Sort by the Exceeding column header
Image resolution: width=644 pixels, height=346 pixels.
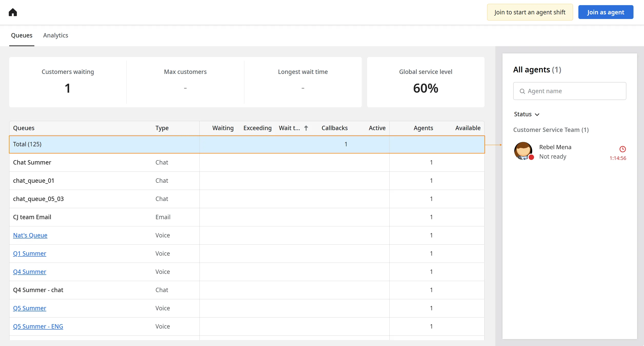(x=257, y=128)
